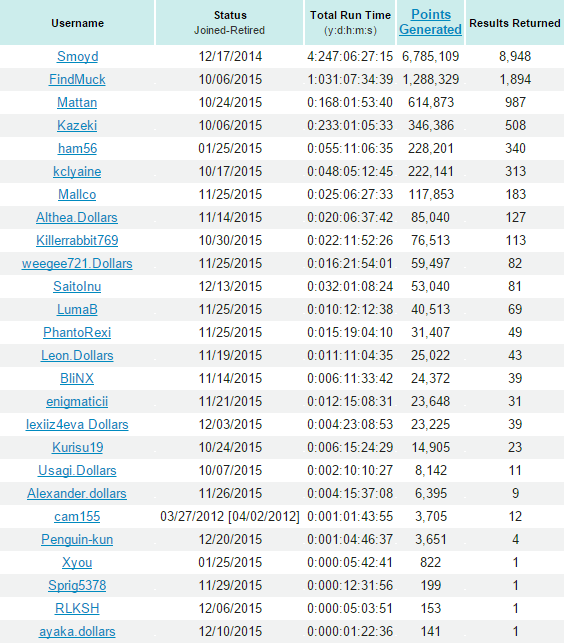
Task: Click the SaitoInu username
Action: coord(77,286)
